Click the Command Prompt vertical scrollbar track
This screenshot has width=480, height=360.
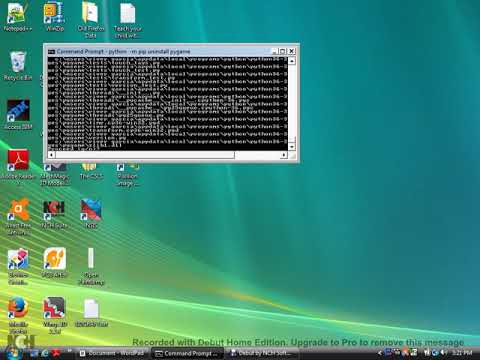pos(292,104)
